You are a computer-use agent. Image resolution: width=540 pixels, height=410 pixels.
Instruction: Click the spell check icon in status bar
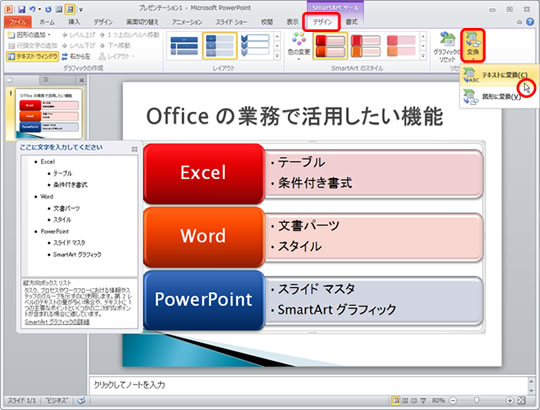[81, 401]
